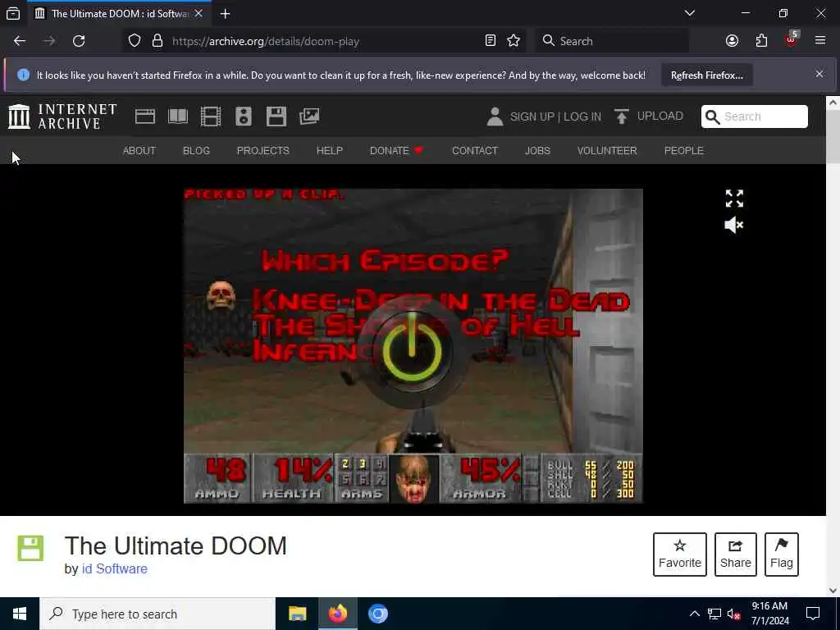840x630 pixels.
Task: Open the BLOG menu item
Action: [197, 151]
